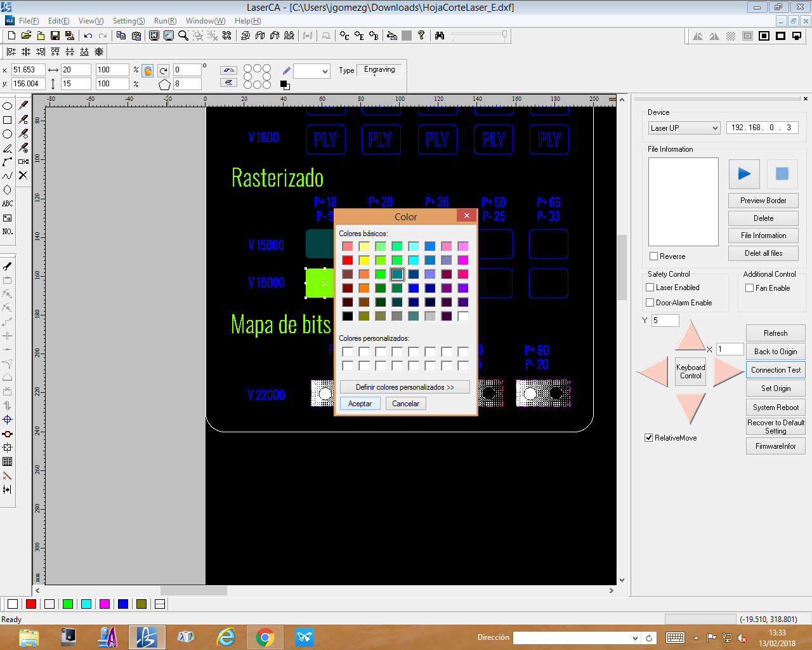
Task: Stop processing with the blue square button
Action: (x=782, y=173)
